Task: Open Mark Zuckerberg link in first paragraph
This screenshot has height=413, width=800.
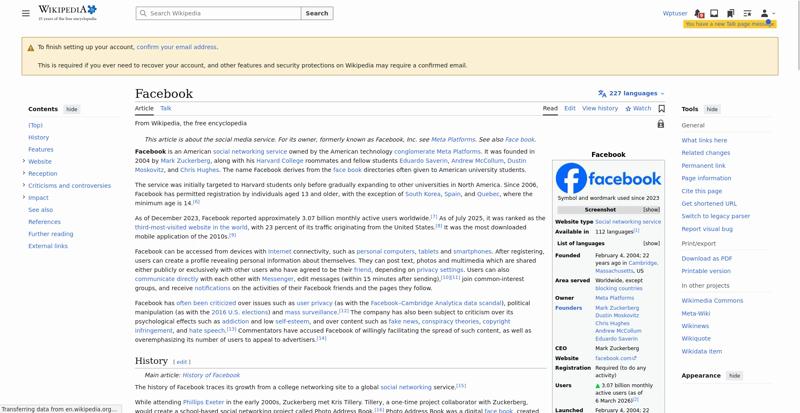Action: [185, 161]
